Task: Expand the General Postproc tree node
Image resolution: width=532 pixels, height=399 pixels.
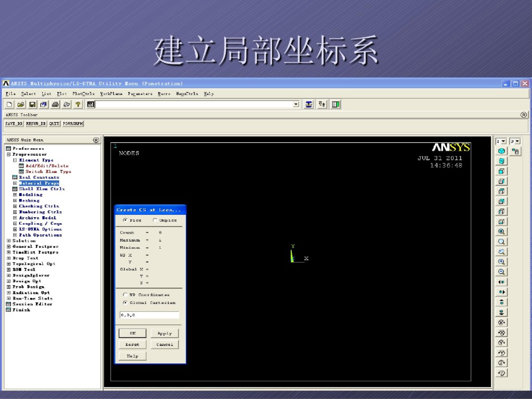Action: click(x=9, y=246)
